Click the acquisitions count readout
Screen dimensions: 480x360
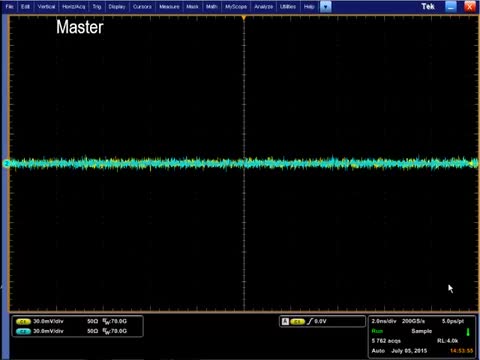(386, 341)
